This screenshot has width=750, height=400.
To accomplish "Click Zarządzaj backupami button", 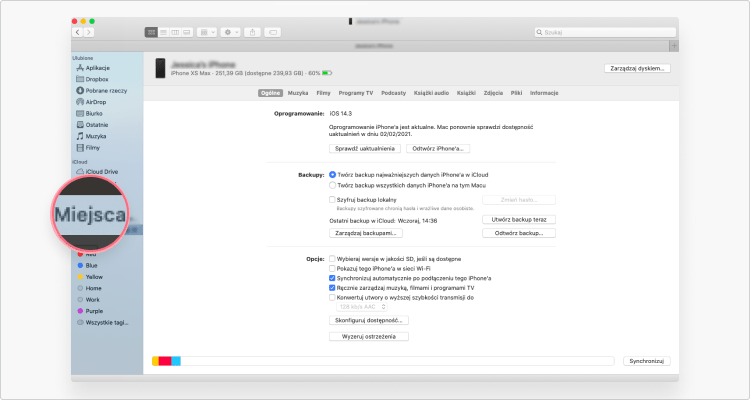I will 366,233.
